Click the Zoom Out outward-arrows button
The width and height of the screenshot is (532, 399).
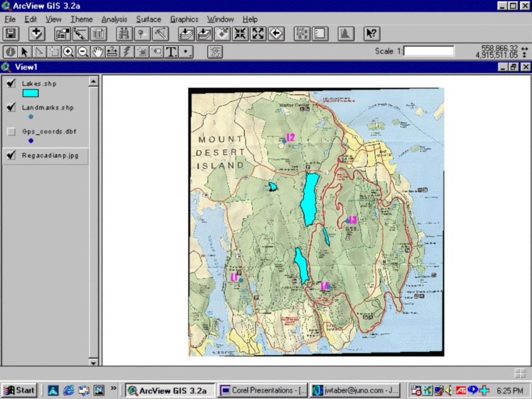point(258,34)
